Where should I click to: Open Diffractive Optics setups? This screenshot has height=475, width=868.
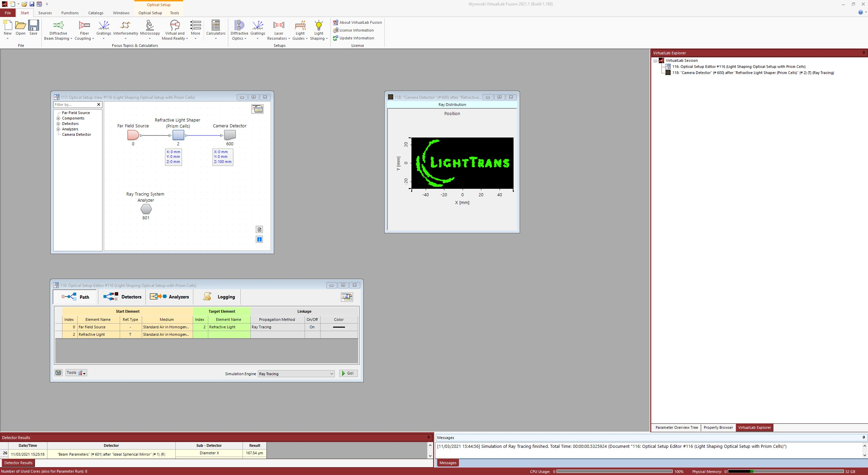(x=239, y=30)
